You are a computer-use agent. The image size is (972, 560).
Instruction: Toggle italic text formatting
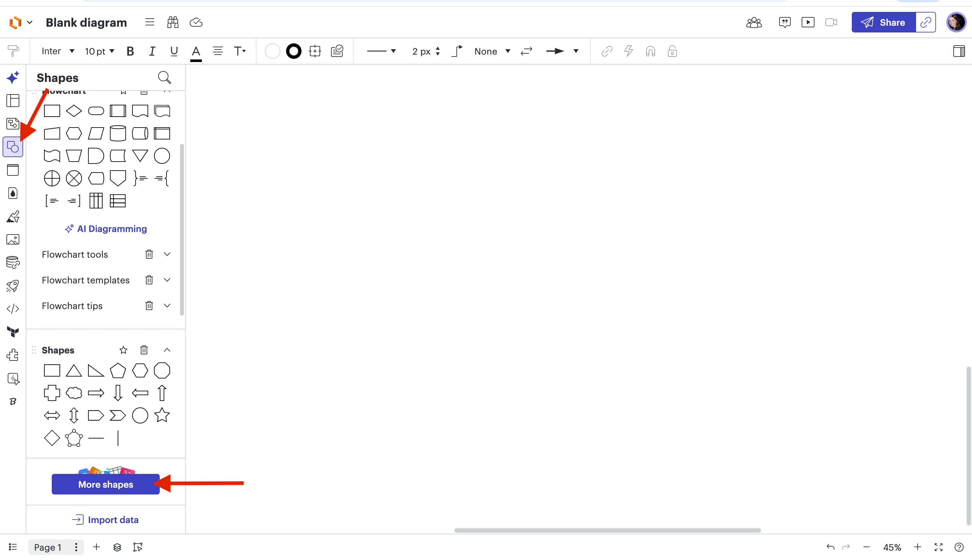coord(152,51)
